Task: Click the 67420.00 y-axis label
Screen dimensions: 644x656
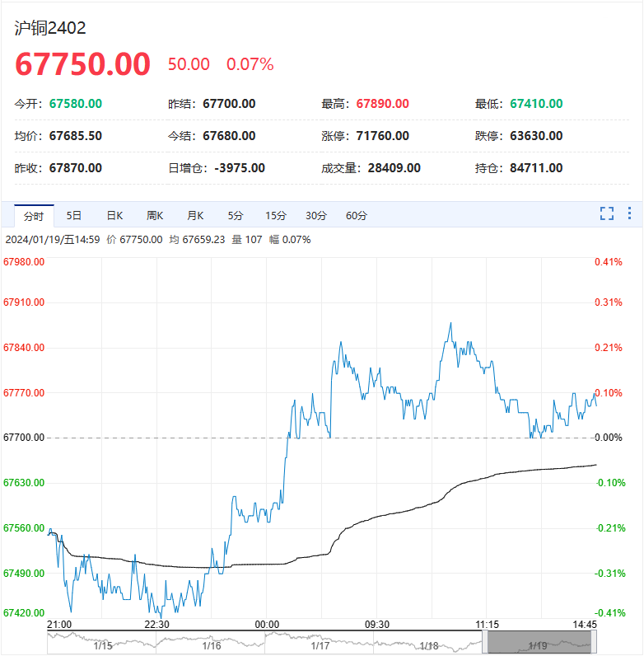Action: click(x=24, y=613)
